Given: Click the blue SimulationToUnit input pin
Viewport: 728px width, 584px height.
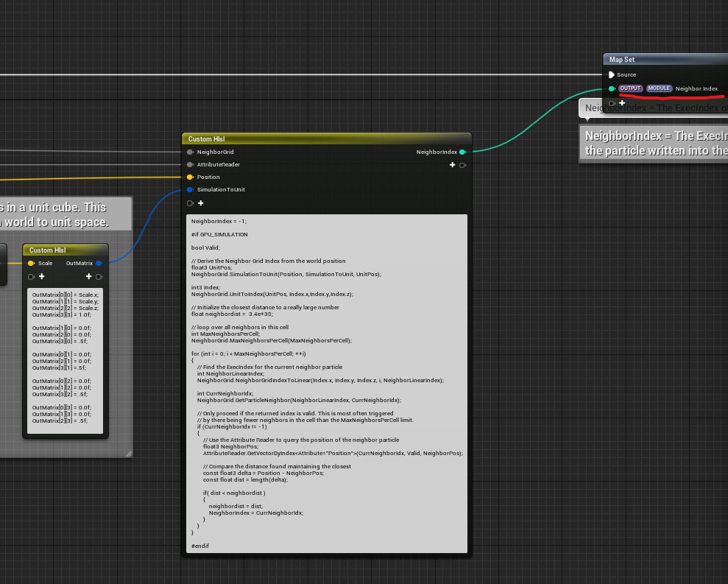Looking at the screenshot, I should 190,189.
